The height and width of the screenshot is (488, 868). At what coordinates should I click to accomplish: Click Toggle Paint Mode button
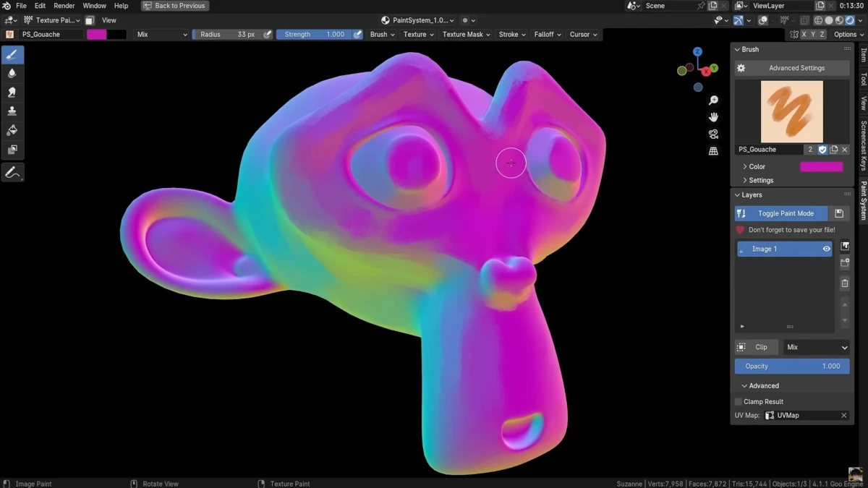tap(782, 213)
